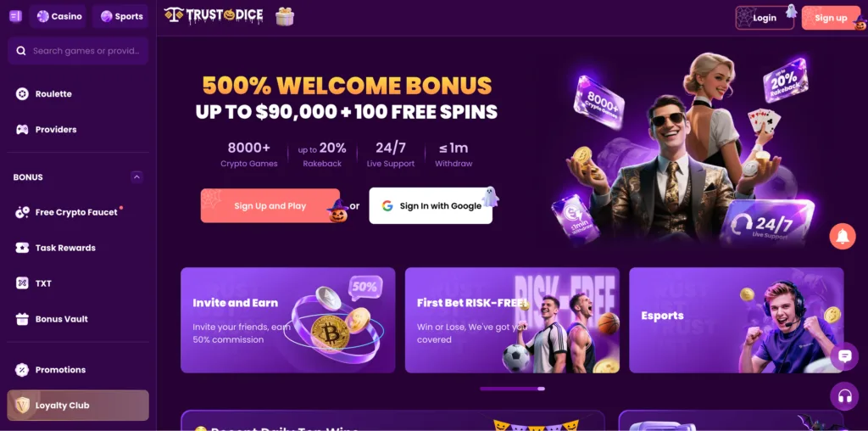Collapse the sidebar menu icon
This screenshot has width=868, height=431.
(x=15, y=17)
